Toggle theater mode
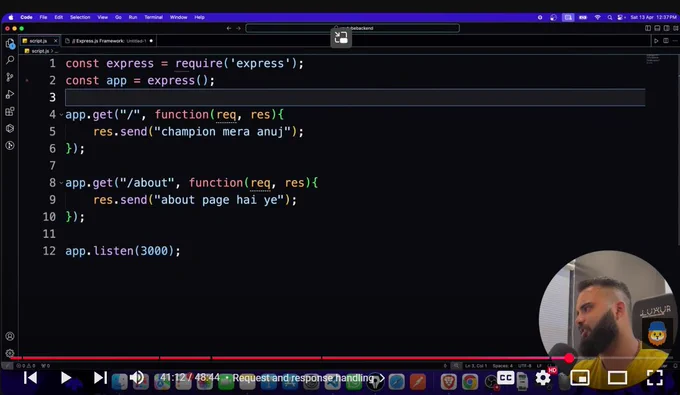680x395 pixels. (617, 378)
